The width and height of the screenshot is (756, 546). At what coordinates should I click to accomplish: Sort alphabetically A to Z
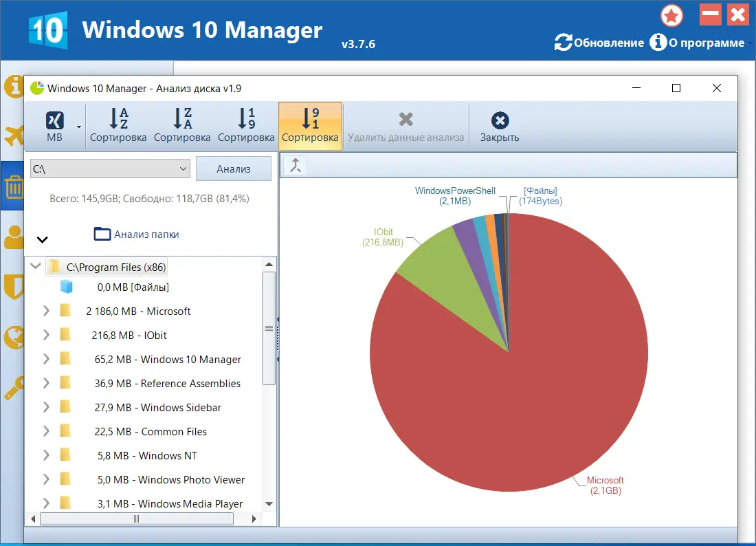point(118,127)
